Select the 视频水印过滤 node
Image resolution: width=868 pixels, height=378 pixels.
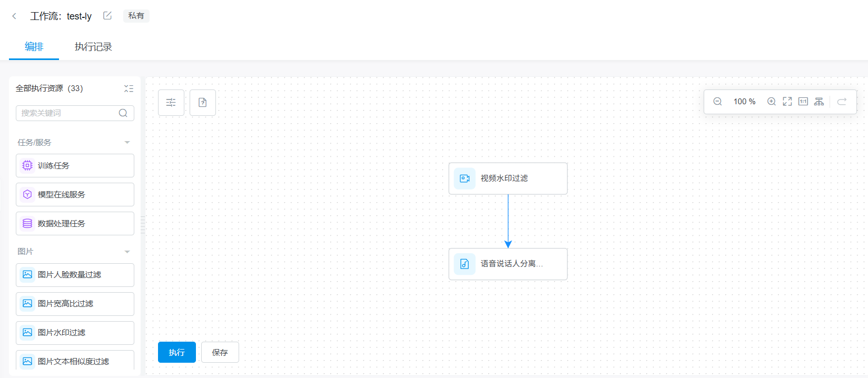(x=508, y=178)
